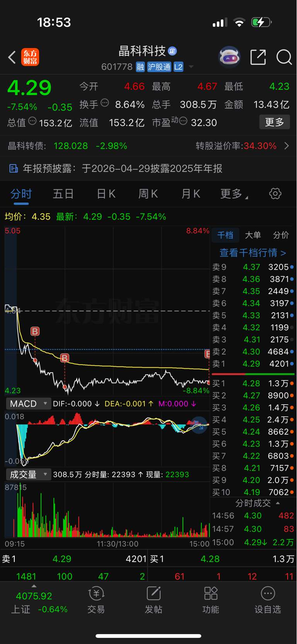Tap the large 4.29 current price
Viewport: 297px width, 644px height.
tap(29, 88)
